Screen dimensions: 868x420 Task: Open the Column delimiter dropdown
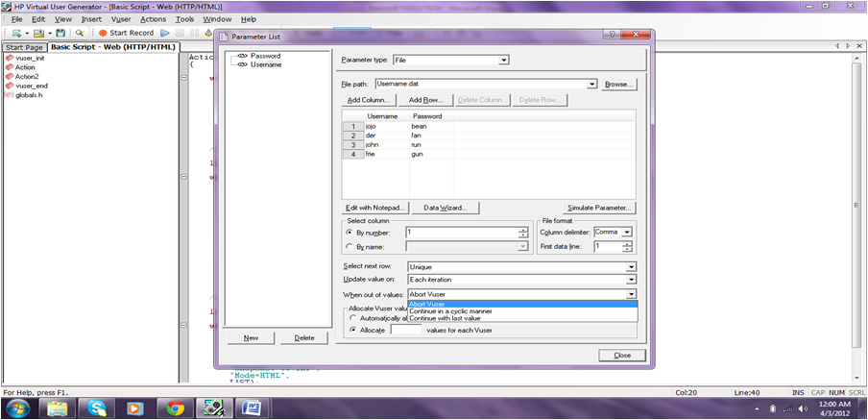coord(626,233)
